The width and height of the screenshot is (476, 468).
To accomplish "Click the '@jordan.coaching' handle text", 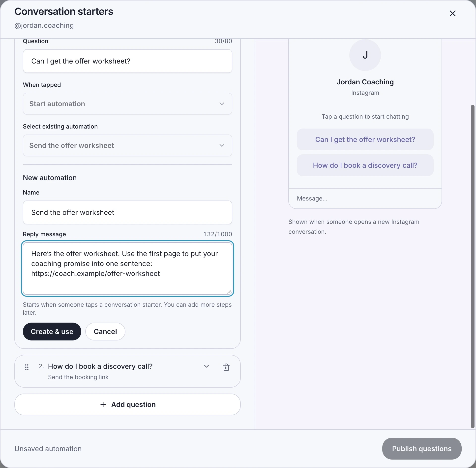I will pyautogui.click(x=44, y=26).
